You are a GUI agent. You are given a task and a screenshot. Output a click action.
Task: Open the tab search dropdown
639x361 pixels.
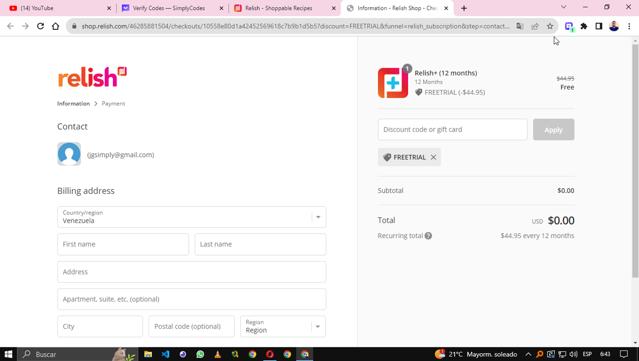click(x=564, y=7)
